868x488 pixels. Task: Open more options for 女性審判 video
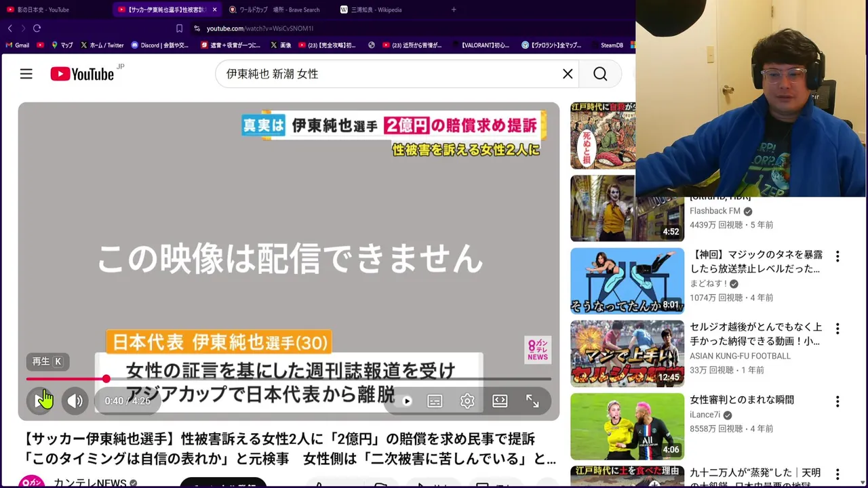pos(837,401)
